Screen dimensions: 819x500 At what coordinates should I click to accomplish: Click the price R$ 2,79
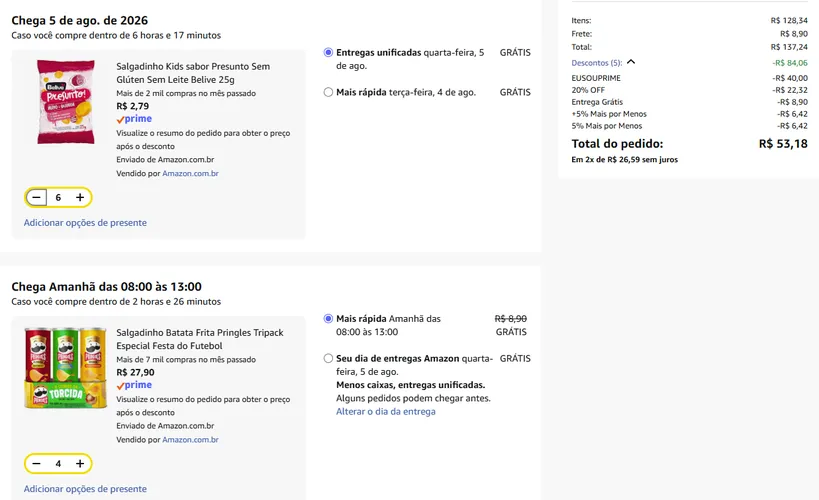pyautogui.click(x=132, y=106)
